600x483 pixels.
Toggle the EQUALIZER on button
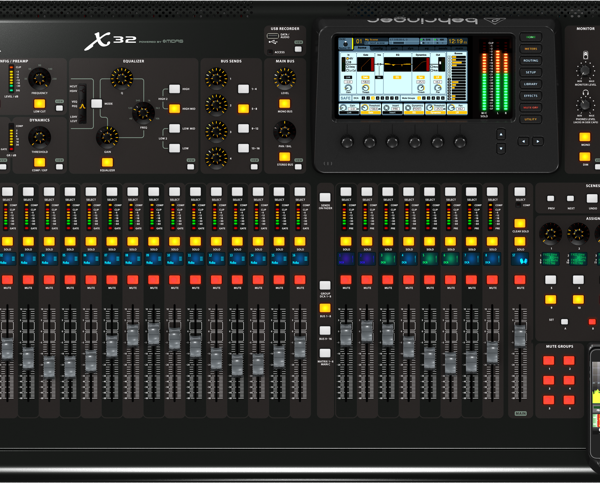point(107,162)
